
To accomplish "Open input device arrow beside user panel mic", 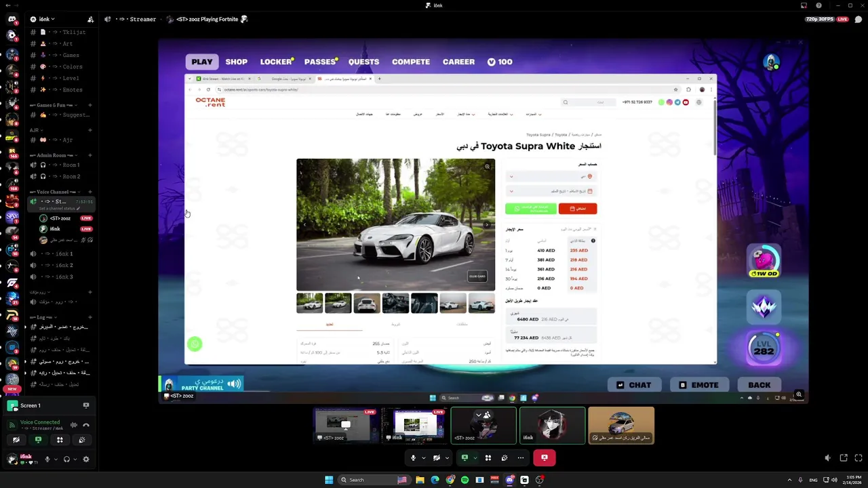I will (55, 459).
